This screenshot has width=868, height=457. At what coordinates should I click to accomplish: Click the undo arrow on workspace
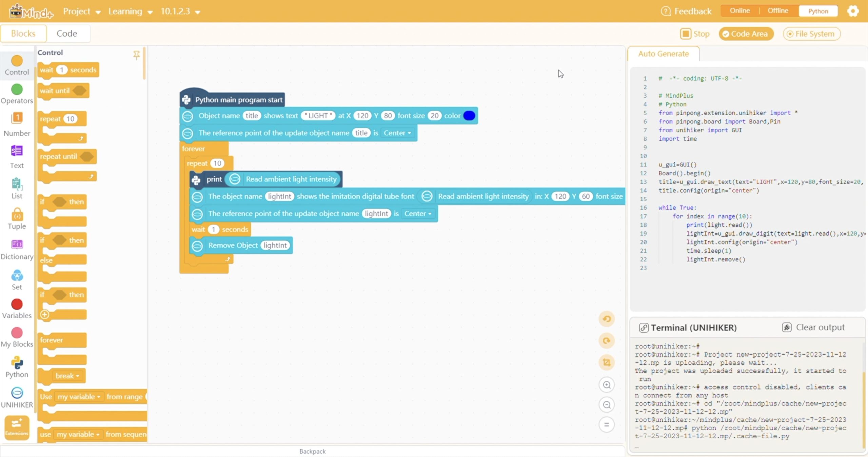click(x=607, y=319)
